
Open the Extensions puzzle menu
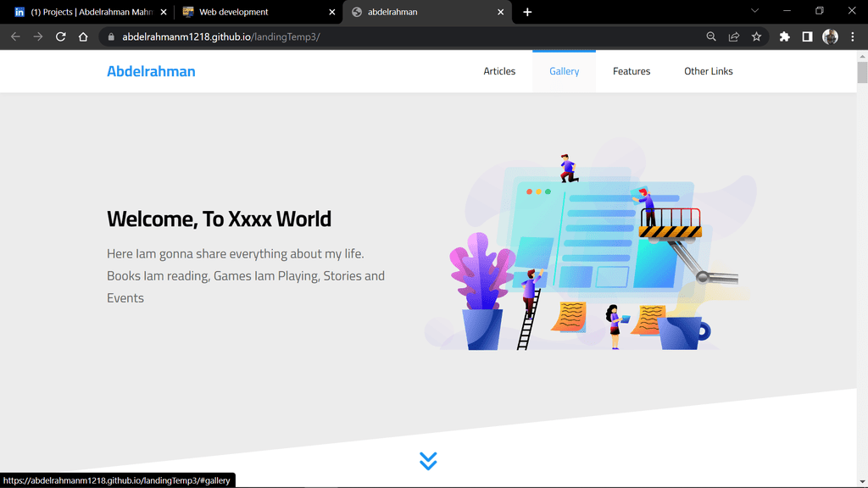[x=784, y=36]
